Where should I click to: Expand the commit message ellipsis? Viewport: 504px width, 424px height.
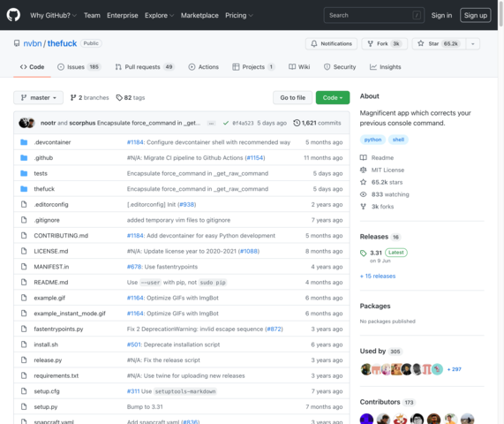tap(211, 123)
